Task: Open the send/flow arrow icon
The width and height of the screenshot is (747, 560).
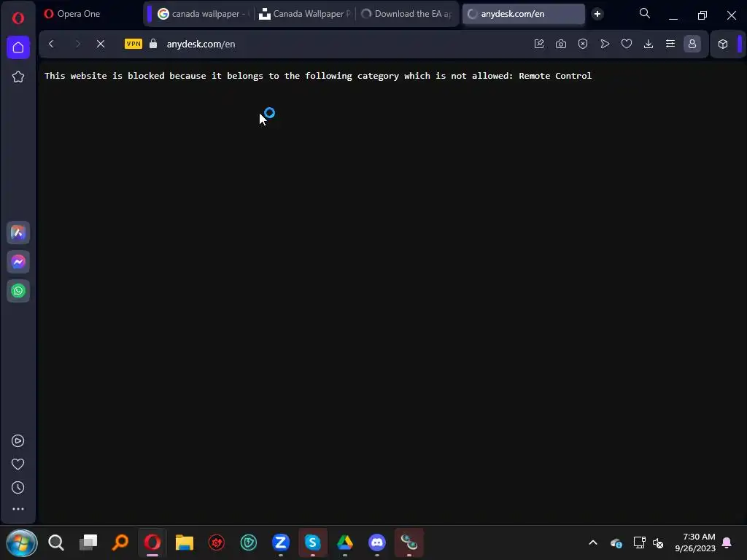Action: pyautogui.click(x=605, y=44)
